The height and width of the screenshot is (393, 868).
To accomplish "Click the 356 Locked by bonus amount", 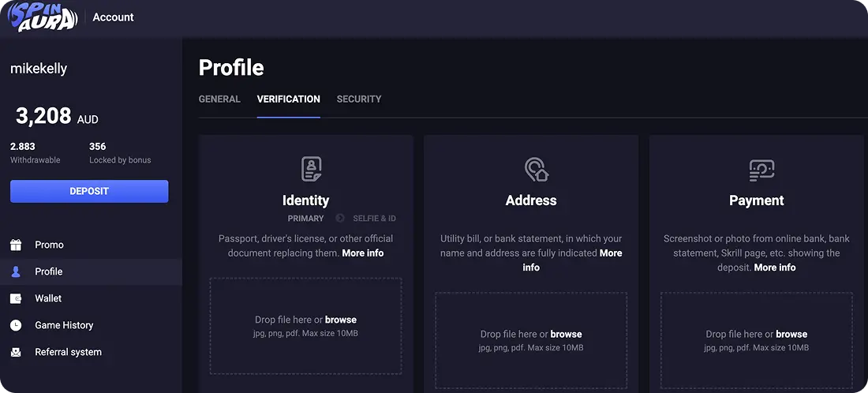I will (x=97, y=147).
